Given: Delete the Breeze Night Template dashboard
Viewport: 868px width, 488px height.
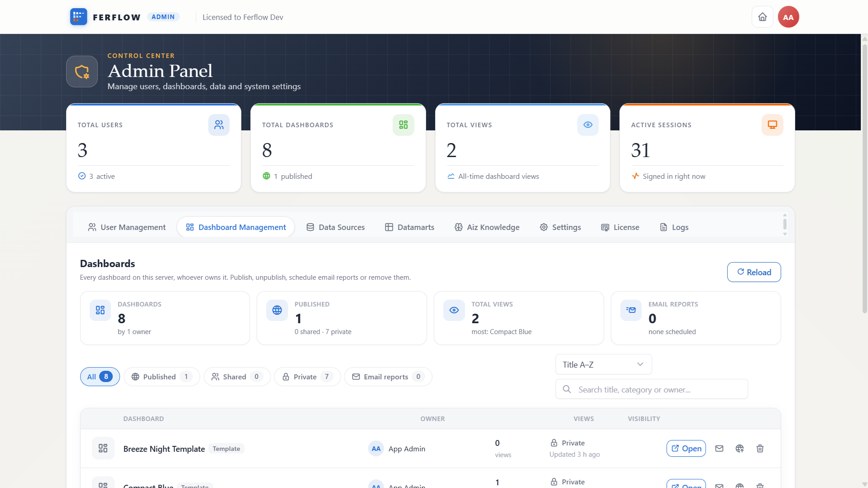Looking at the screenshot, I should [x=760, y=449].
